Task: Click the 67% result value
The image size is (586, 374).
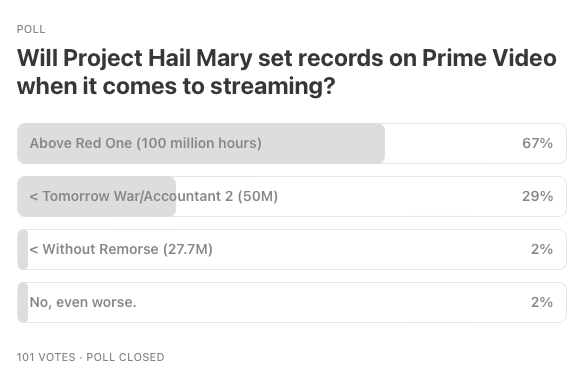Action: coord(537,143)
